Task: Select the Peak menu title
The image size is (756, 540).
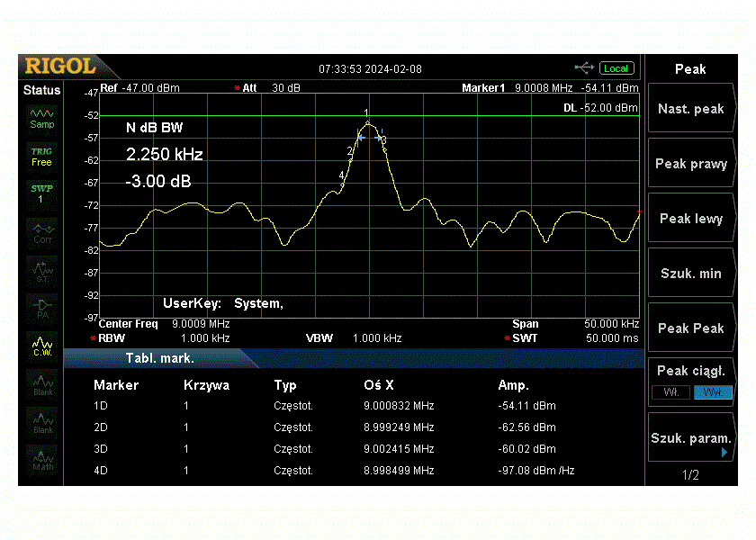Action: click(690, 69)
